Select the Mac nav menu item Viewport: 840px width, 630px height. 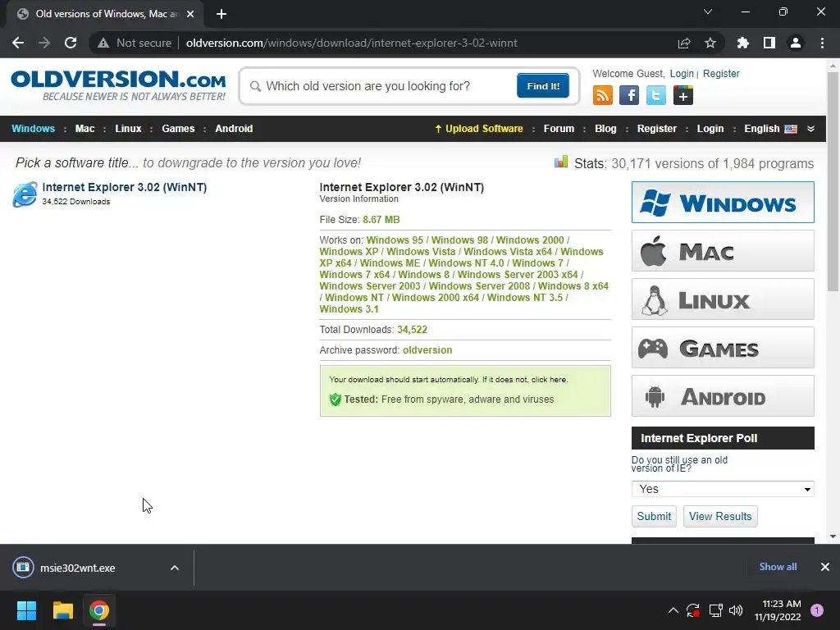coord(84,129)
